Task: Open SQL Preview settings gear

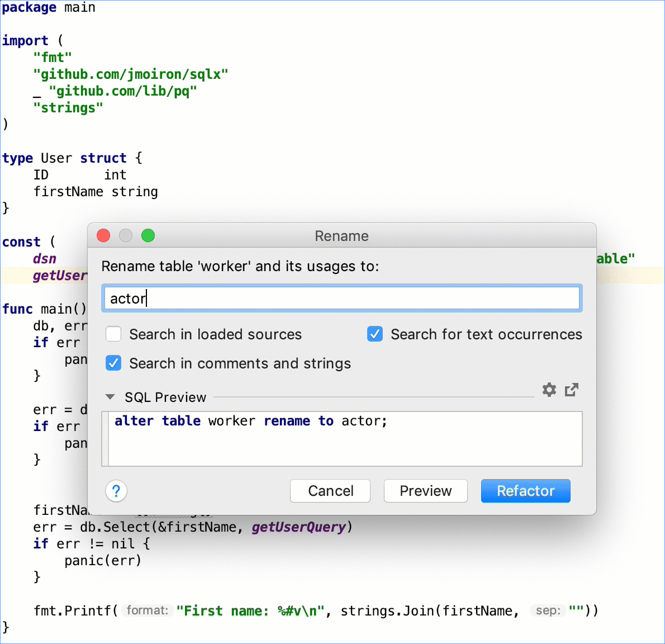Action: pos(549,390)
